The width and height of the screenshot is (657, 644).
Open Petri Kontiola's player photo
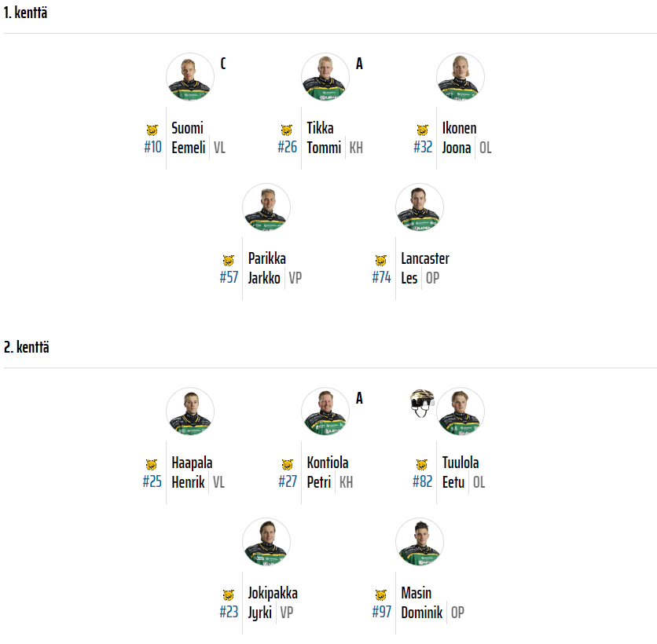(x=325, y=412)
